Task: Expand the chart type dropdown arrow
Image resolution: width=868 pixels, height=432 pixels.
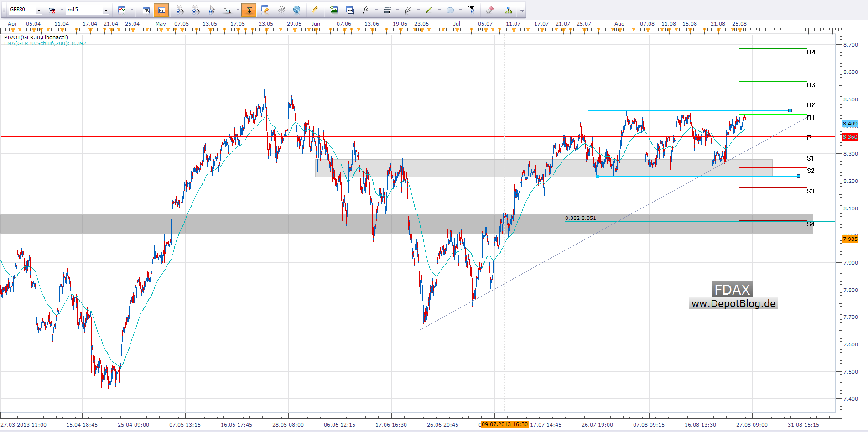Action: tap(132, 10)
